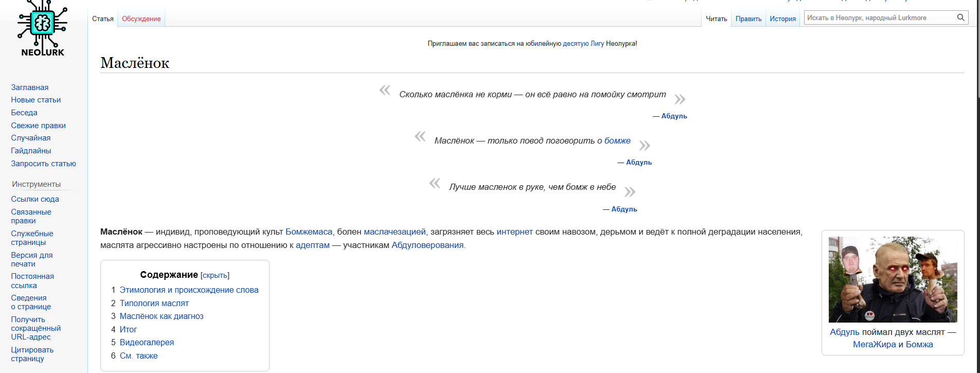Jump to См. также section
Screen dimensions: 980x373
coord(139,356)
